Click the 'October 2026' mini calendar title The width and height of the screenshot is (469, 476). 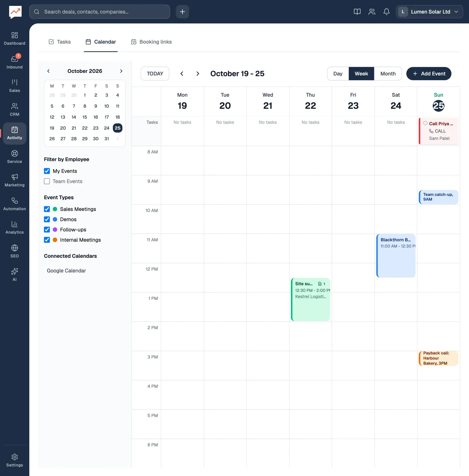coord(85,71)
